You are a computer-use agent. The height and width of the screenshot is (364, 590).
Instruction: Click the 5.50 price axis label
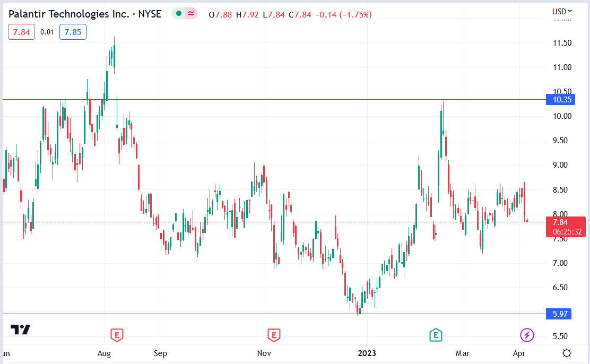pyautogui.click(x=560, y=336)
